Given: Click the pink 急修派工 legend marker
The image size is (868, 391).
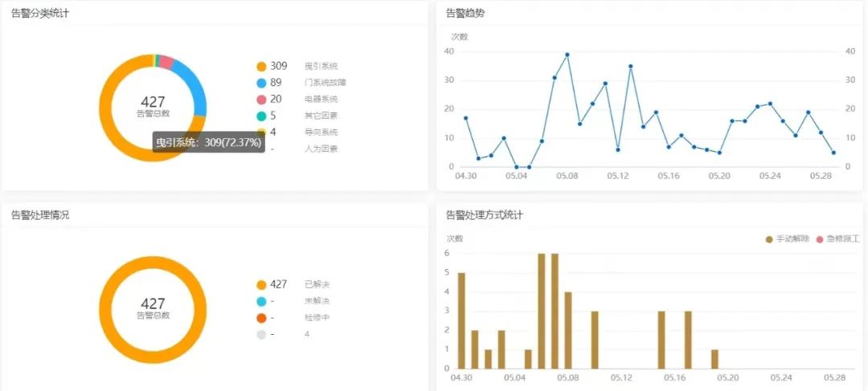Looking at the screenshot, I should [x=820, y=239].
